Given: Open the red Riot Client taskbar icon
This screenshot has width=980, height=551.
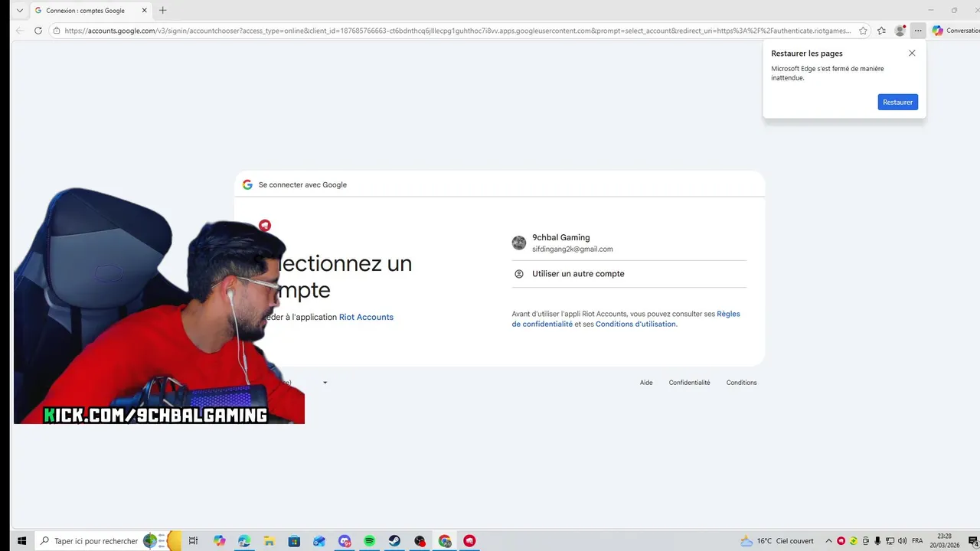Looking at the screenshot, I should pyautogui.click(x=469, y=541).
